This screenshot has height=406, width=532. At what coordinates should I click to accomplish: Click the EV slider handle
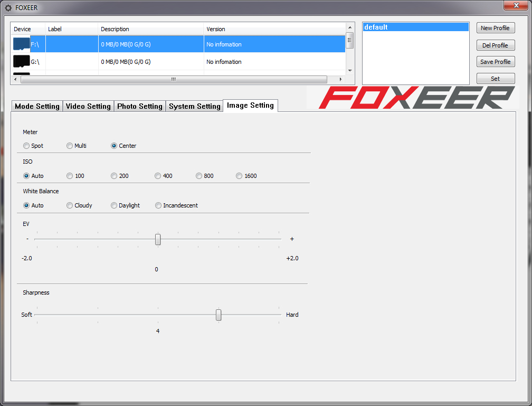tap(158, 239)
